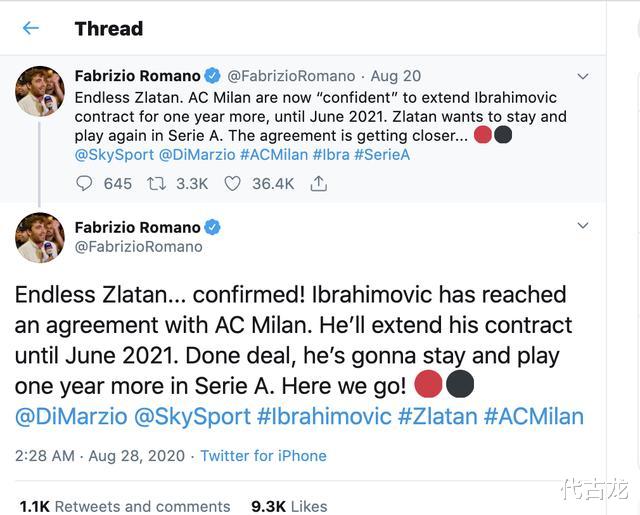This screenshot has height=515, width=640.
Task: Open the @FabrizioRomano handle under the main tweet
Action: [138, 246]
